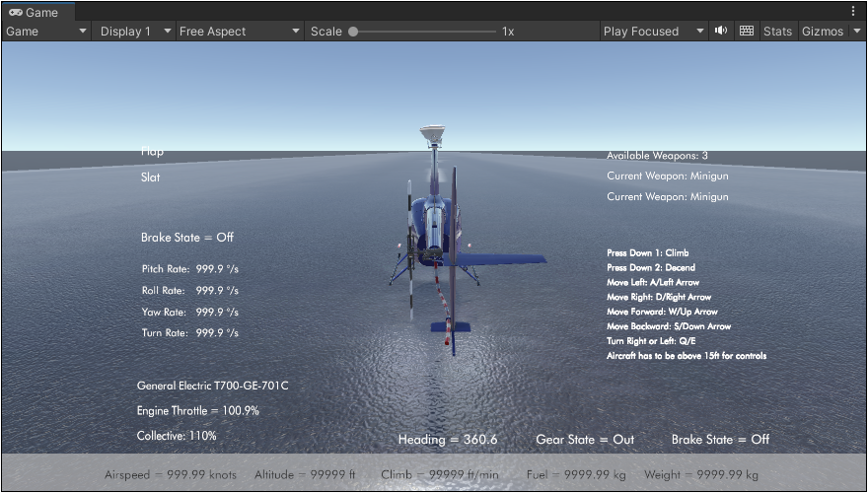Viewport: 868px width, 493px height.
Task: Toggle Gizmos display in Game view
Action: click(821, 31)
